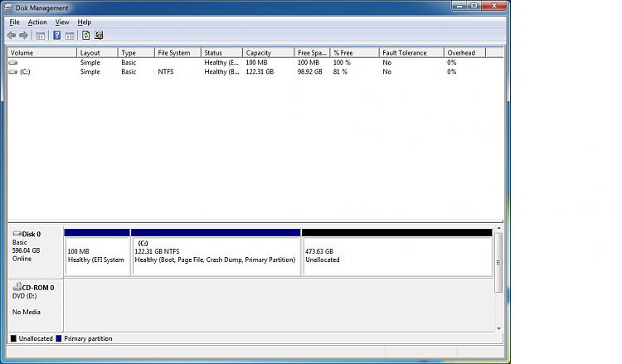Viewport: 622px width, 364px height.
Task: Click the Primary partition legend label
Action: point(88,338)
